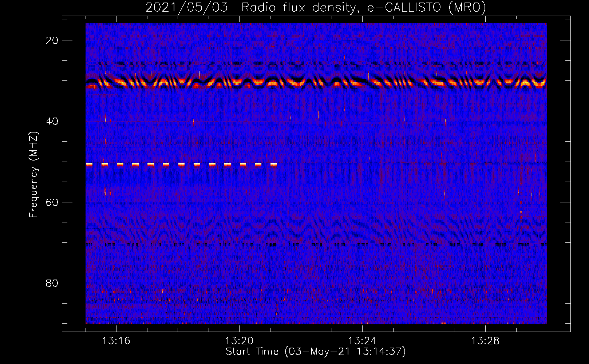
Task: Click the 'Frequency (MHZ)' axis label
Action: [x=33, y=175]
